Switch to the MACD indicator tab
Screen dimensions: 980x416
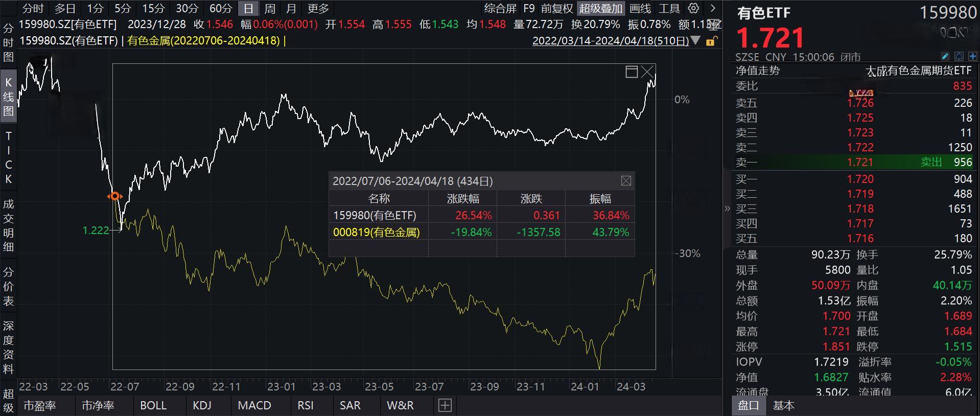[x=254, y=405]
